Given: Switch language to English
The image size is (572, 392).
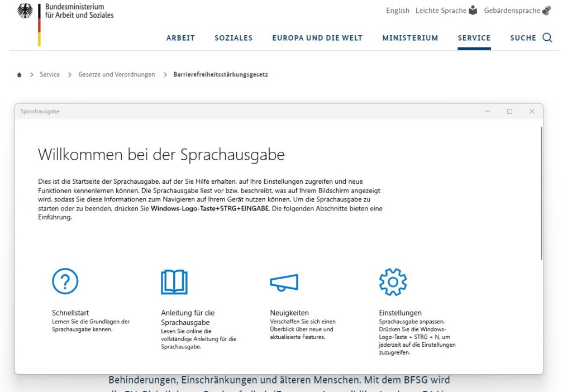Looking at the screenshot, I should tap(397, 11).
